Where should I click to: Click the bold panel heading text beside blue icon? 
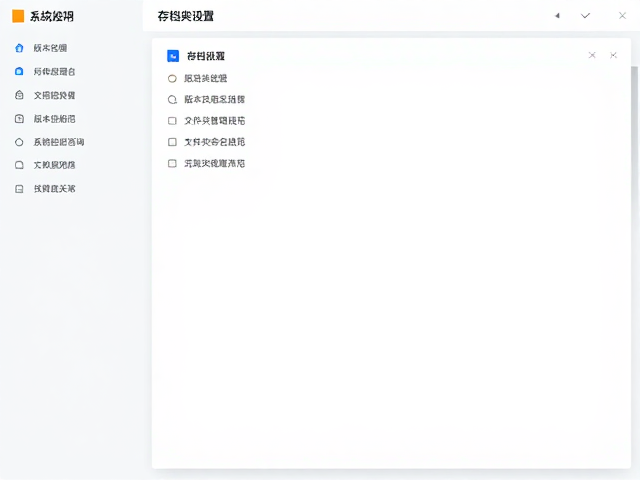click(x=206, y=56)
